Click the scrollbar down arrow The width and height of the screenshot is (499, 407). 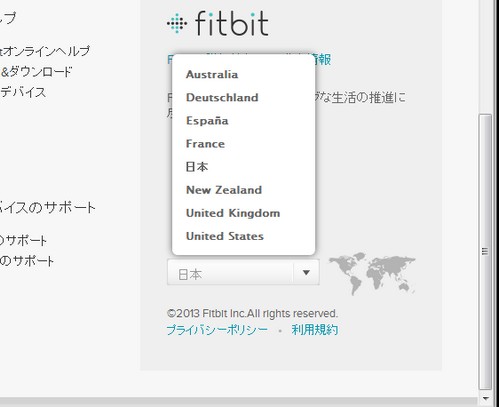click(x=485, y=398)
